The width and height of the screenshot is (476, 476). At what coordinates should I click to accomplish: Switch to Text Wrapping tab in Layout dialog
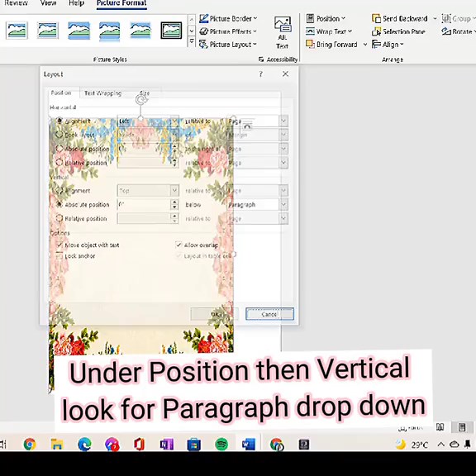tap(102, 93)
